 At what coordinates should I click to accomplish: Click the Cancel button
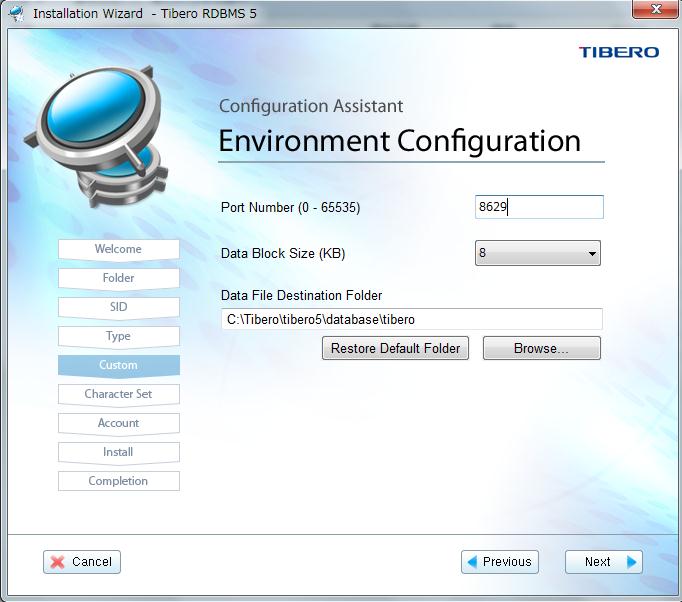pos(82,562)
